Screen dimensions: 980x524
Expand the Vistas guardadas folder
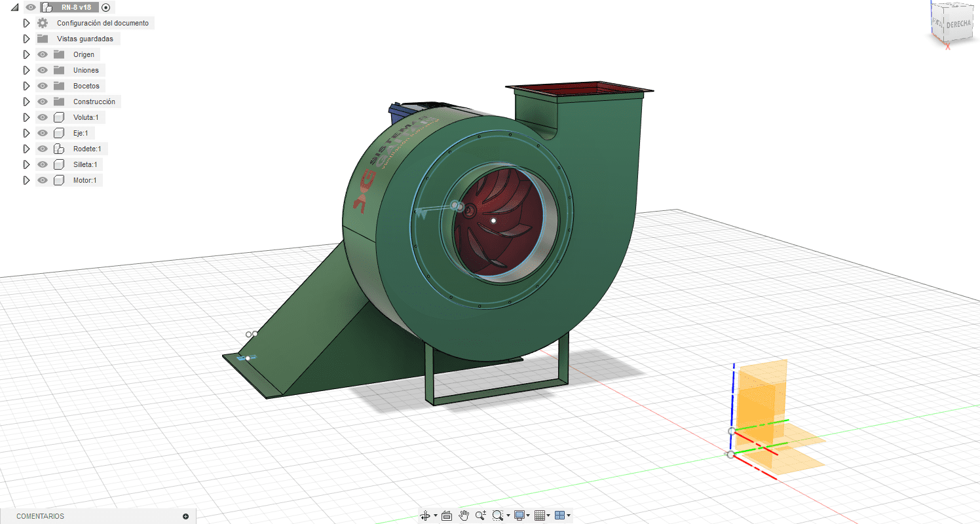click(x=27, y=39)
